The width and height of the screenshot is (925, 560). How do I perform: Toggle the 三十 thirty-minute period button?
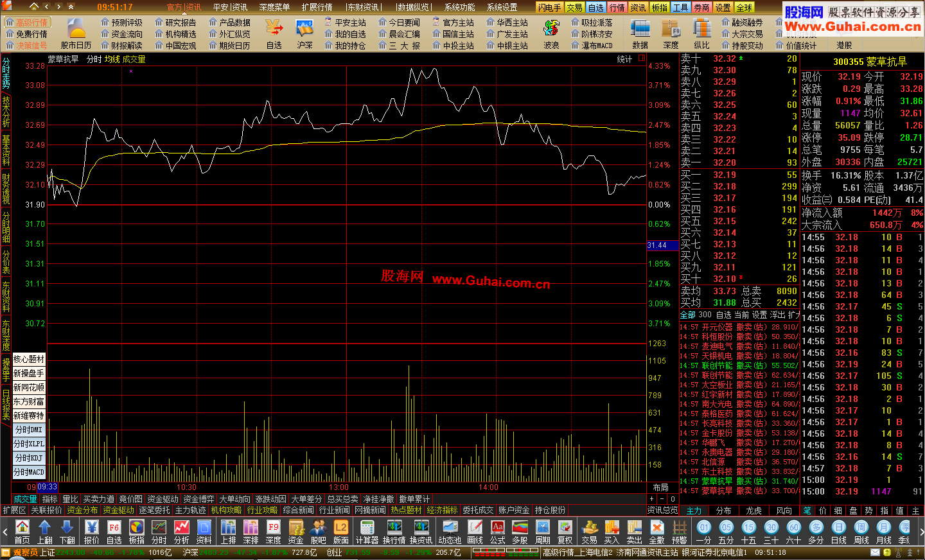(771, 532)
